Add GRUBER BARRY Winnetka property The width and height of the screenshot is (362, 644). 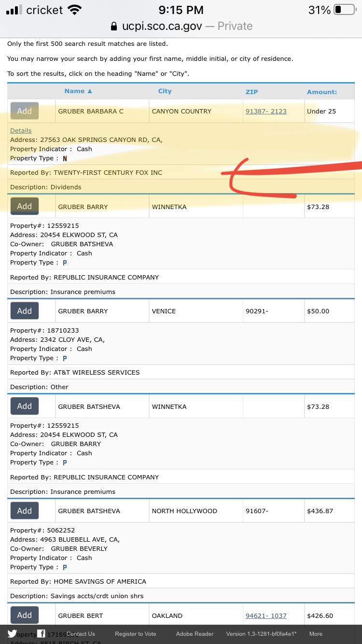click(25, 206)
